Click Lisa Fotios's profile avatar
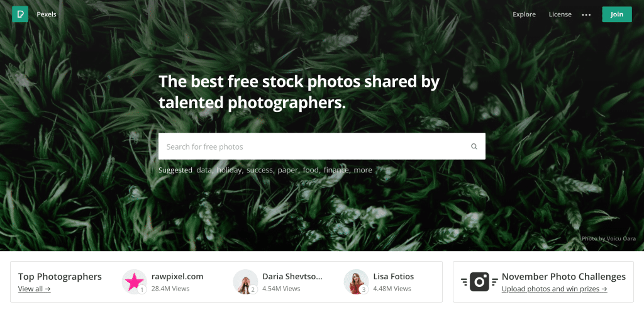Viewport: 644px width, 312px height. pyautogui.click(x=356, y=282)
